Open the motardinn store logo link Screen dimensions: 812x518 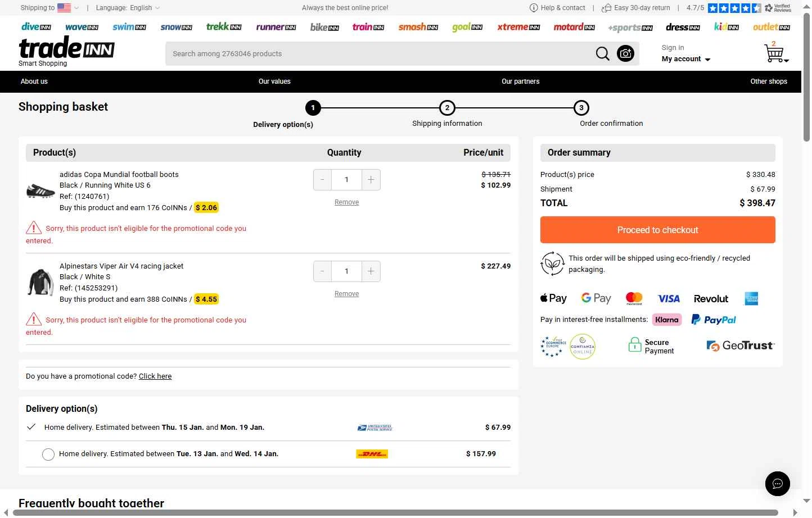[x=574, y=27]
